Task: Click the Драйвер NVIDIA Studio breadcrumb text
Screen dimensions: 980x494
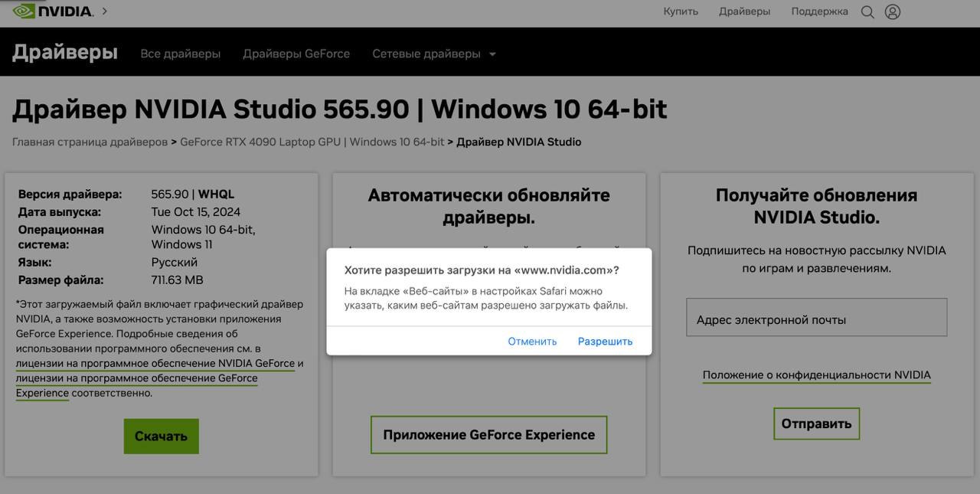Action: point(519,142)
